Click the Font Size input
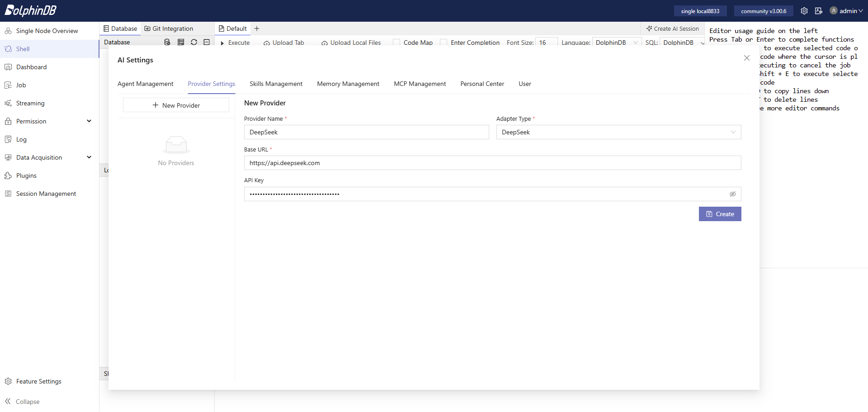The height and width of the screenshot is (412, 868). (x=546, y=42)
